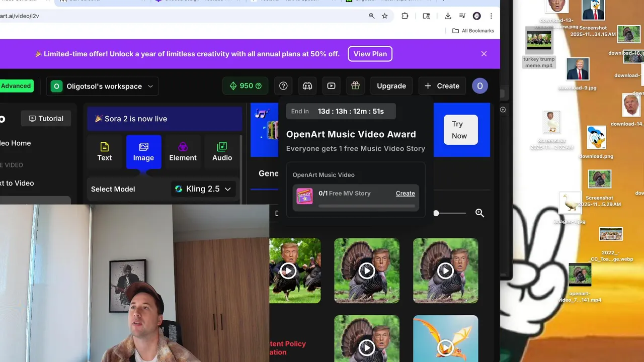Select the Element input tab
Viewport: 644px width, 362px height.
[x=183, y=152]
